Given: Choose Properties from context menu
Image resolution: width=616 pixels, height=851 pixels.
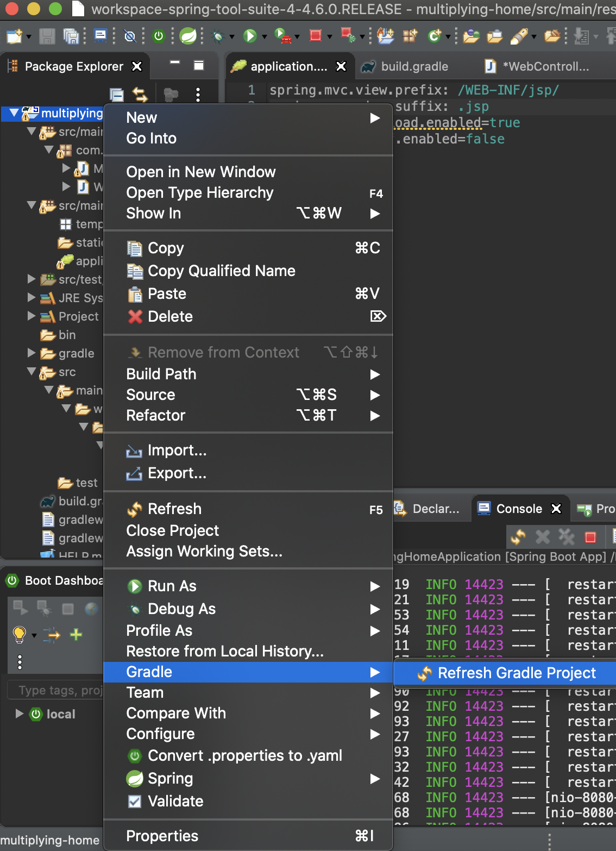Looking at the screenshot, I should point(248,836).
